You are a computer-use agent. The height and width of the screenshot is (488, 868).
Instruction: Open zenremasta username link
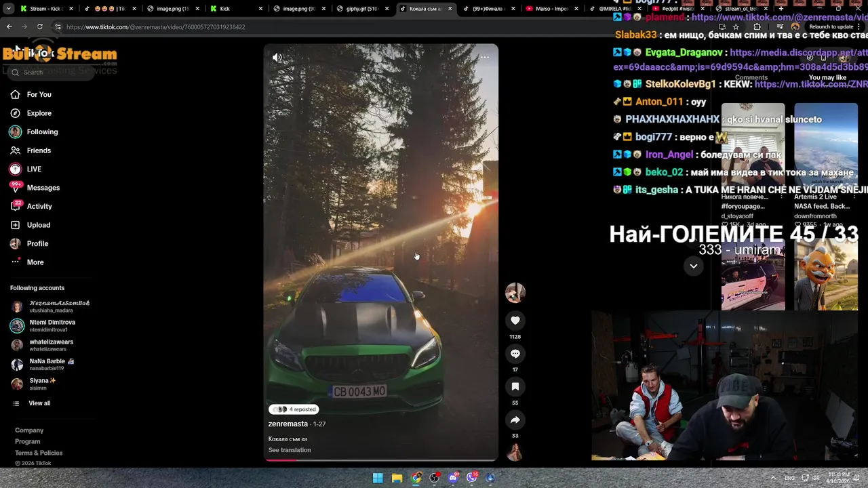pyautogui.click(x=288, y=424)
